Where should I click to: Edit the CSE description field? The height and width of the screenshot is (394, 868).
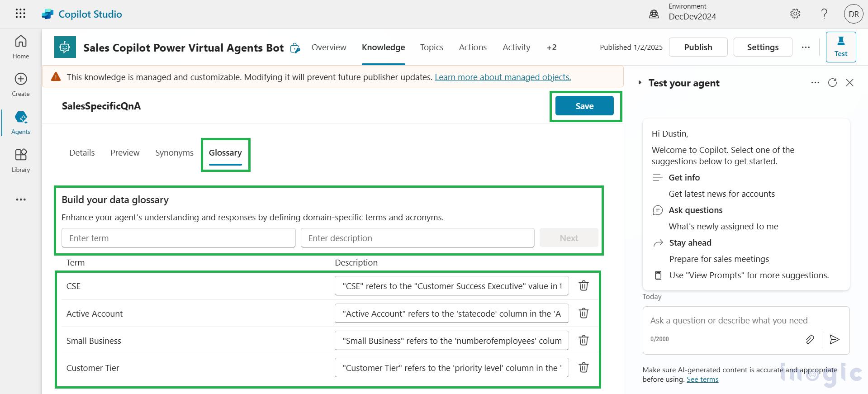(x=451, y=286)
